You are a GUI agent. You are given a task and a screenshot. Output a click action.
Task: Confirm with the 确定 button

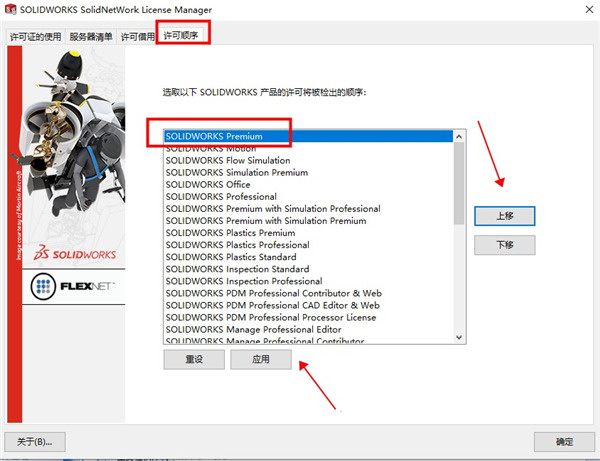point(564,442)
